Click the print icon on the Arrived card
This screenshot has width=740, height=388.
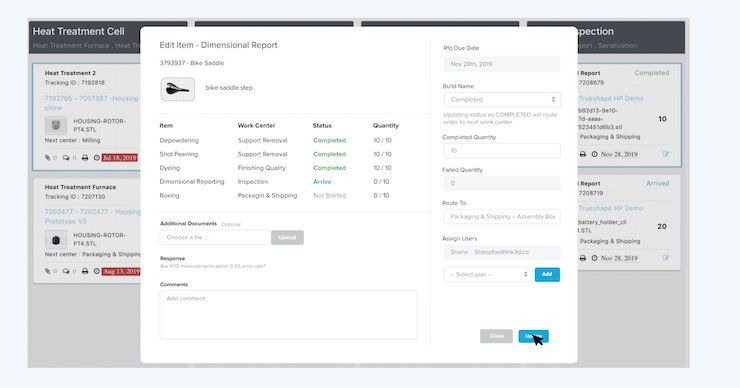583,258
